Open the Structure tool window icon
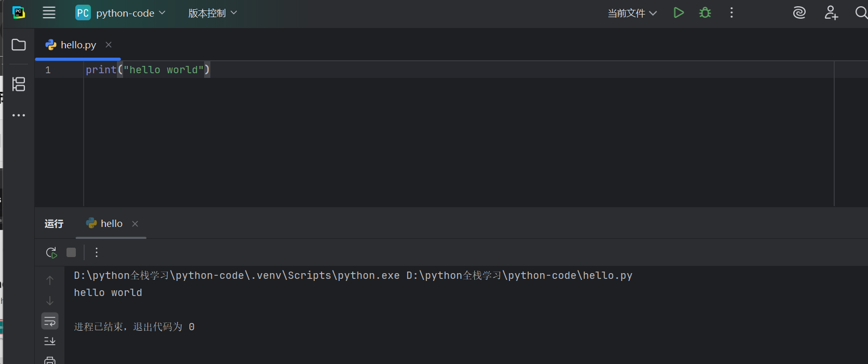 (x=19, y=84)
